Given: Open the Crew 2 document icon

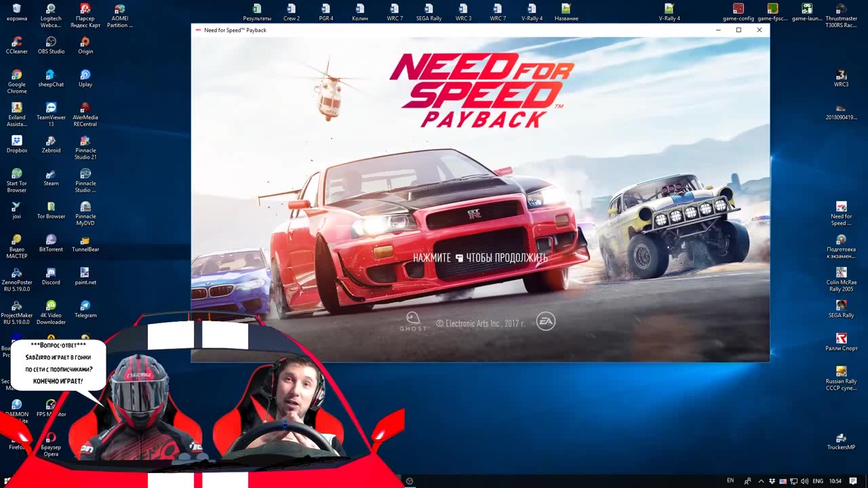Looking at the screenshot, I should (x=292, y=12).
